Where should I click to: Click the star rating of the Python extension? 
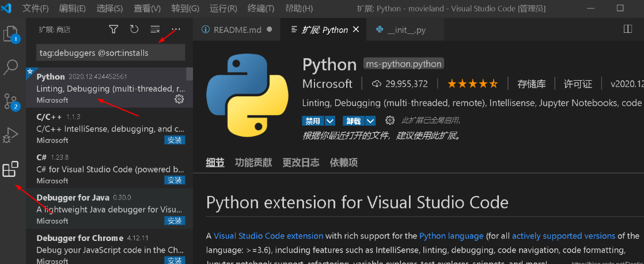coord(472,84)
